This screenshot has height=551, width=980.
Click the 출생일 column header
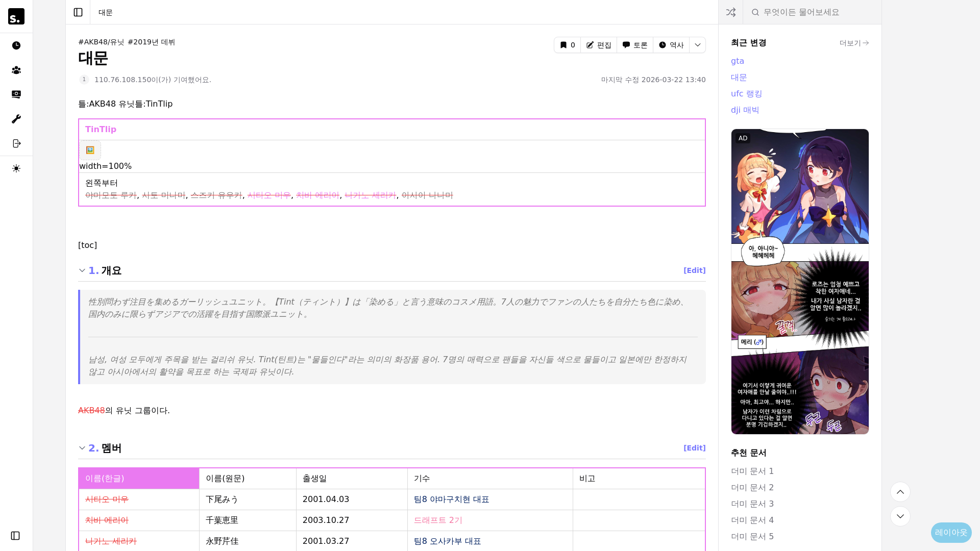pyautogui.click(x=352, y=479)
